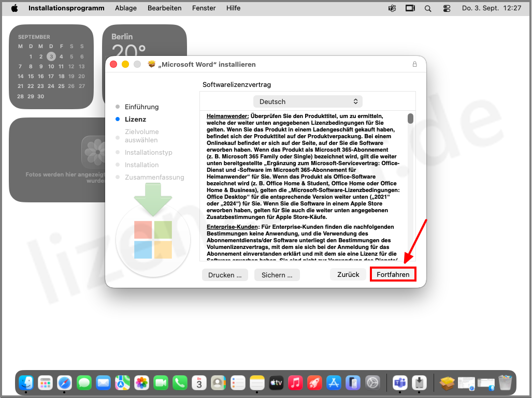This screenshot has height=398, width=532.
Task: Click the Softwarelizenzvertrag heading
Action: (237, 84)
